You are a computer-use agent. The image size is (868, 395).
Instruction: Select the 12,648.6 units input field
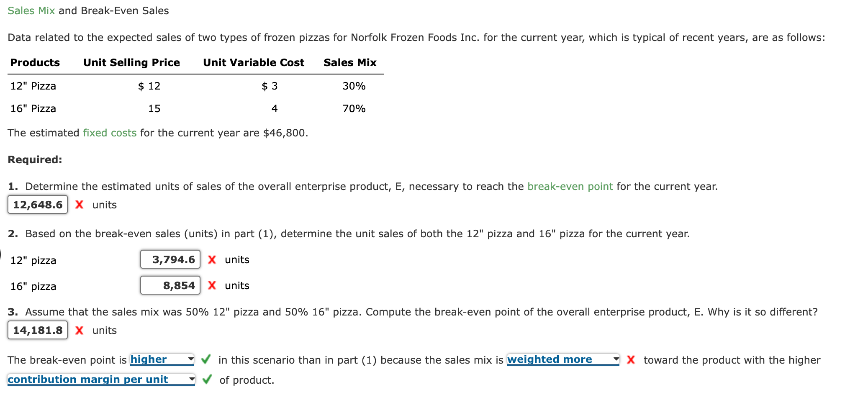tap(37, 205)
